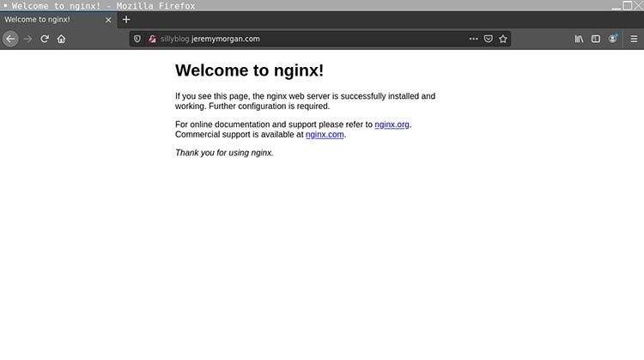Close the Firefox window
Screen dimensions: 644x360
pos(639,5)
